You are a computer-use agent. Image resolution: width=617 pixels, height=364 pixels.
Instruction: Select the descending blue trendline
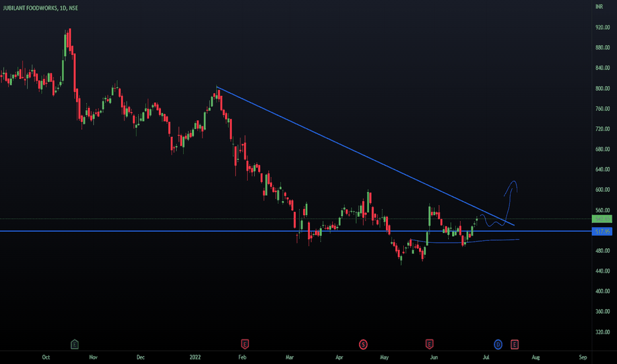coord(365,156)
